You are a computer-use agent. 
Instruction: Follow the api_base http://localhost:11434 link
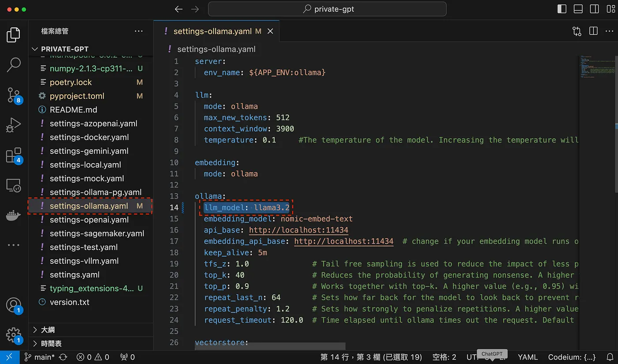[298, 230]
